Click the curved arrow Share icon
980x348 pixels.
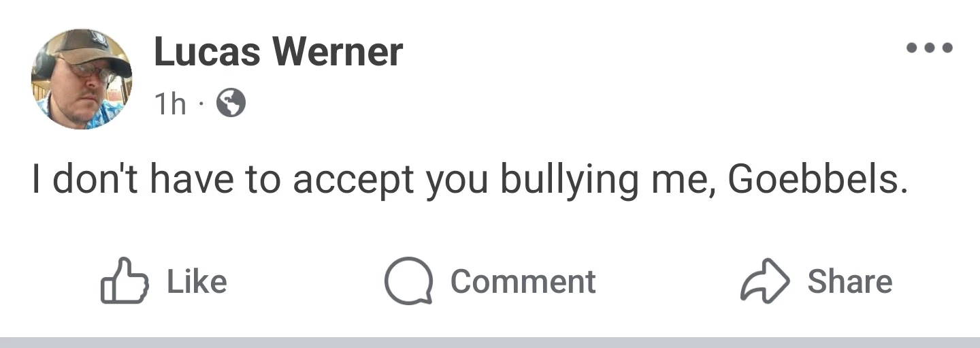coord(765,281)
